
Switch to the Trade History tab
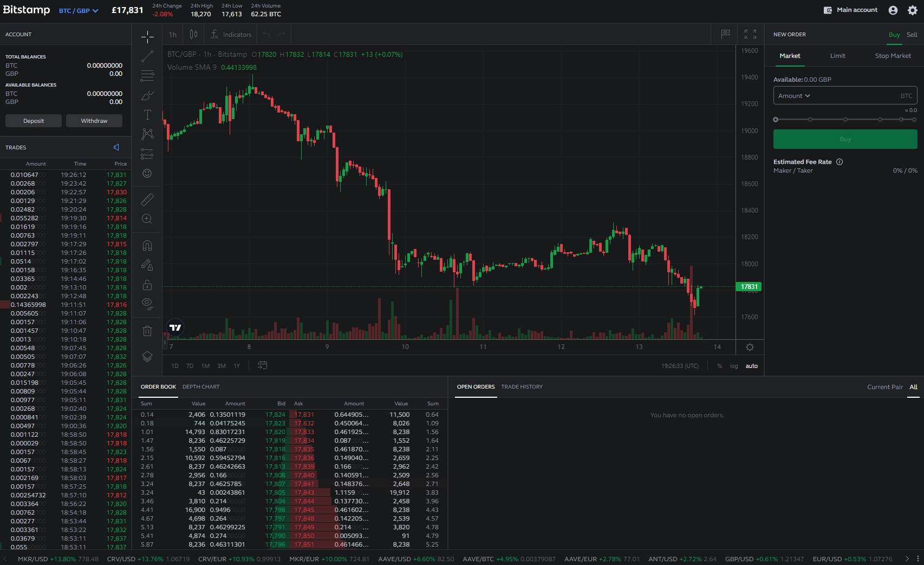click(x=522, y=387)
